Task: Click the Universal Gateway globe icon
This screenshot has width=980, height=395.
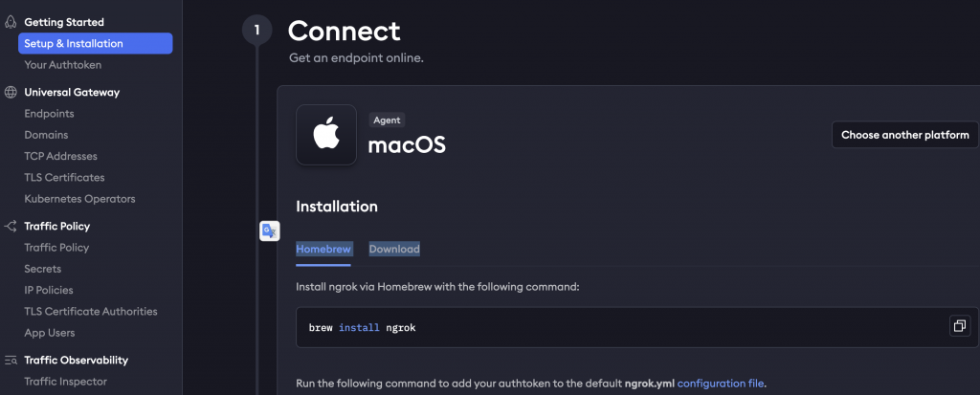Action: click(11, 93)
